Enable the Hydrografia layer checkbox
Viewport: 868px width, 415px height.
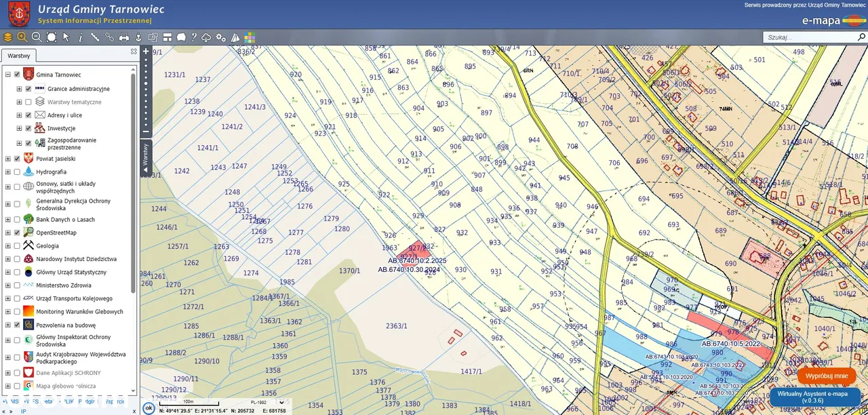point(17,172)
